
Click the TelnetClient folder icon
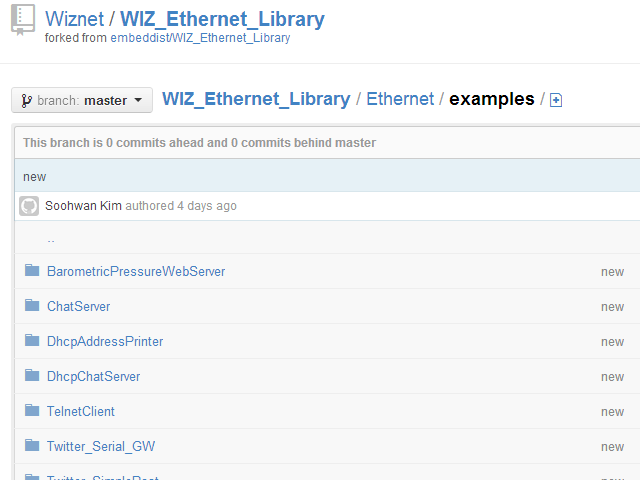pyautogui.click(x=32, y=410)
